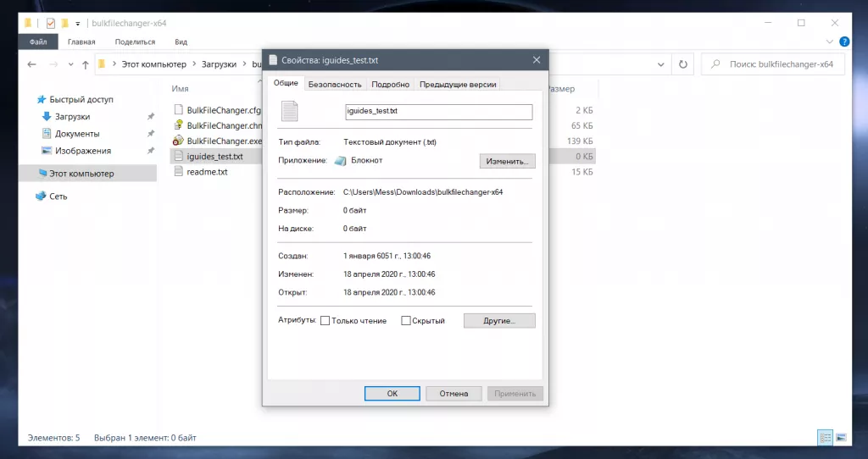Screen dimensions: 868x459
Task: Switch to the Безопасность tab
Action: click(x=335, y=84)
